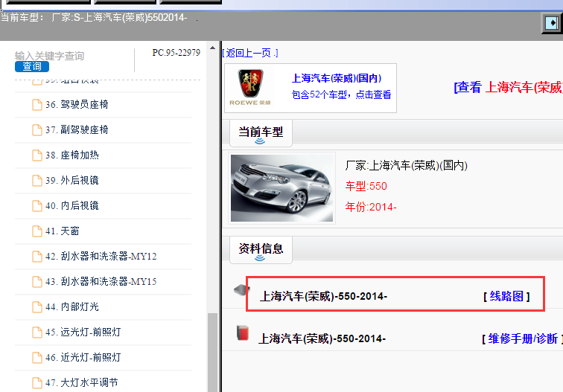Image resolution: width=563 pixels, height=392 pixels.
Task: Click document icon beside 46. 近光灯-前照灯
Action: tap(37, 358)
